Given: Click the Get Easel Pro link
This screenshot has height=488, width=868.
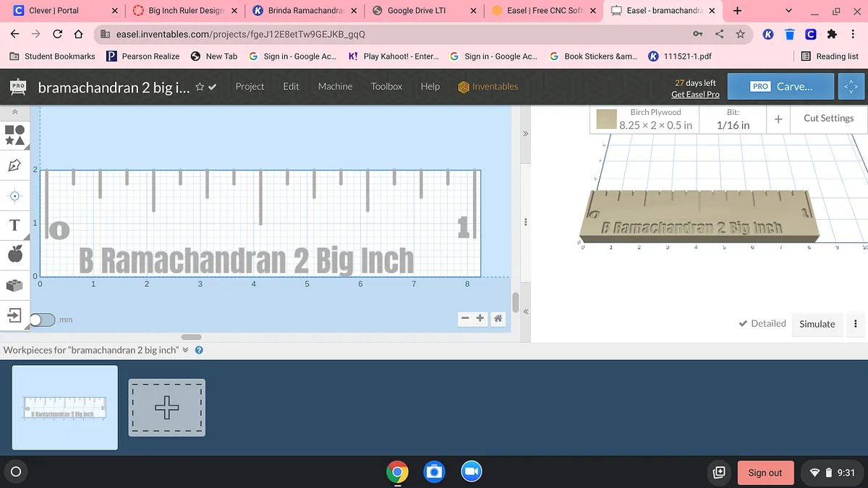Looking at the screenshot, I should click(694, 95).
